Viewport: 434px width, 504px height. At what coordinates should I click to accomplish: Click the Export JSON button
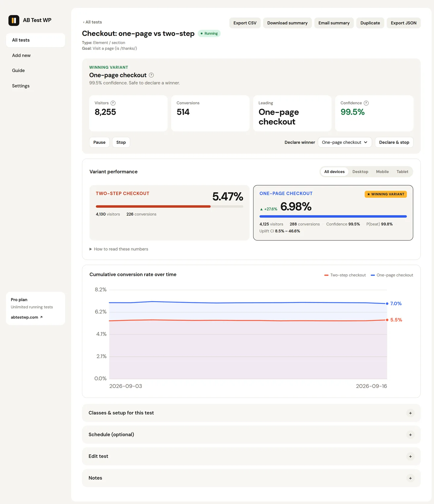404,23
